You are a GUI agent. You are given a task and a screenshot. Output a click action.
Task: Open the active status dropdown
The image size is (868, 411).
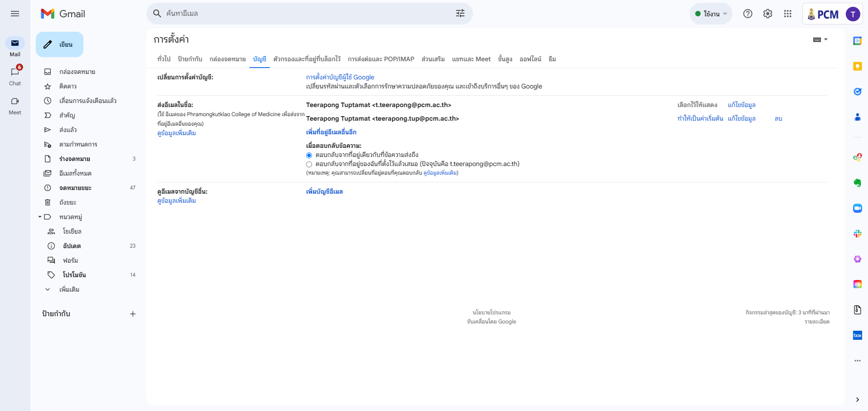[x=711, y=14]
